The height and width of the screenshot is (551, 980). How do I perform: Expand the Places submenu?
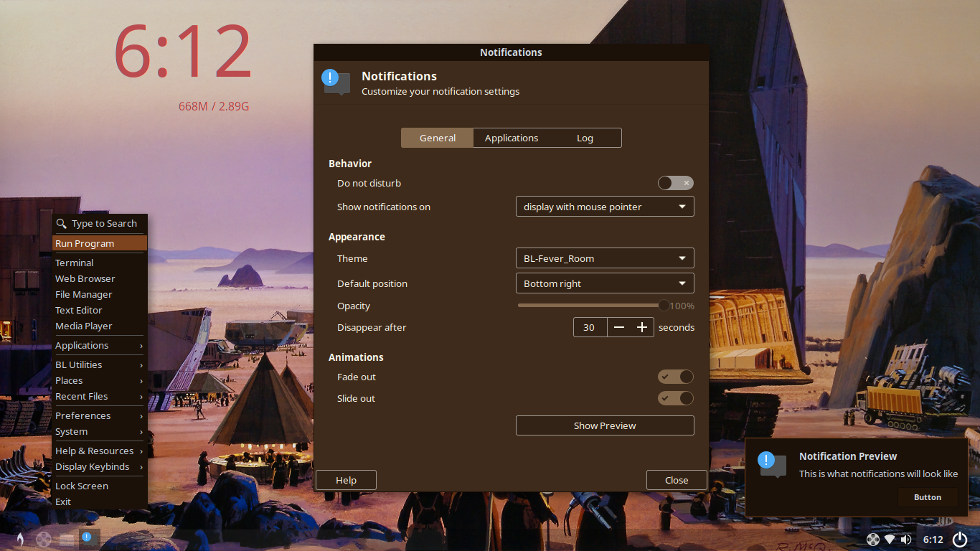pyautogui.click(x=100, y=380)
